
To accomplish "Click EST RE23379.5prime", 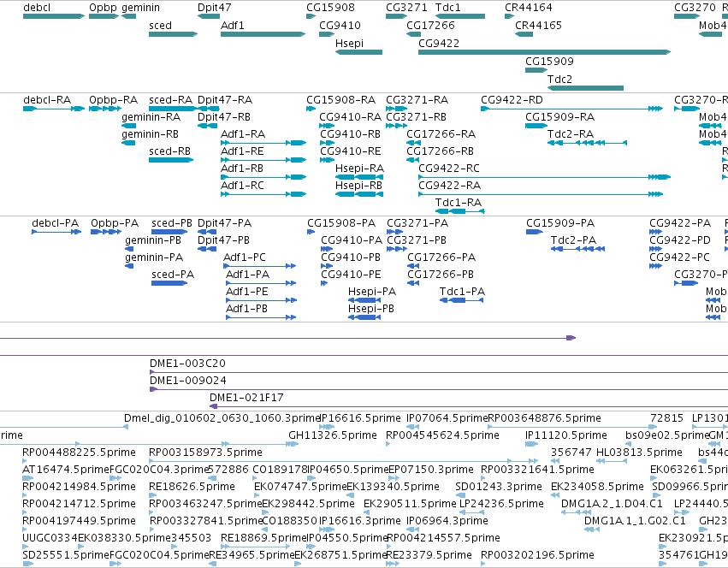I will pyautogui.click(x=393, y=564).
